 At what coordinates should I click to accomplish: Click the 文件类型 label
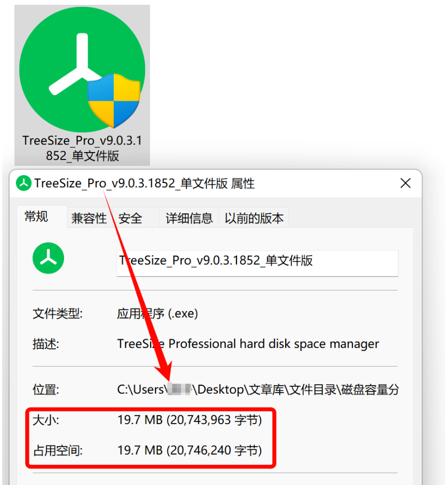(58, 314)
